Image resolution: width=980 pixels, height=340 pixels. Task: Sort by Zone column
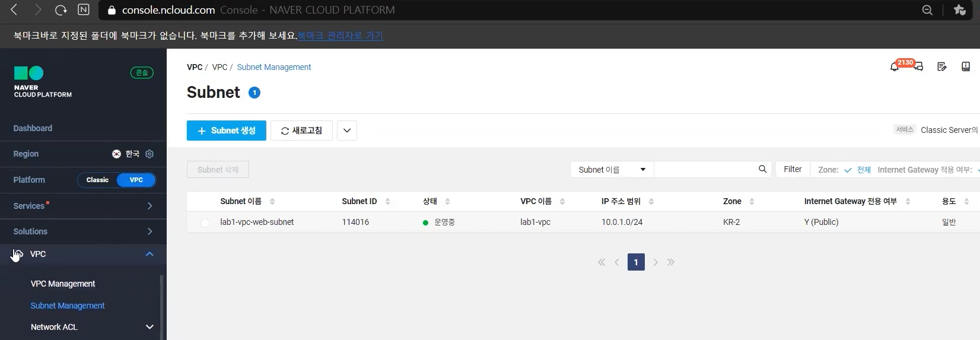[x=752, y=202]
